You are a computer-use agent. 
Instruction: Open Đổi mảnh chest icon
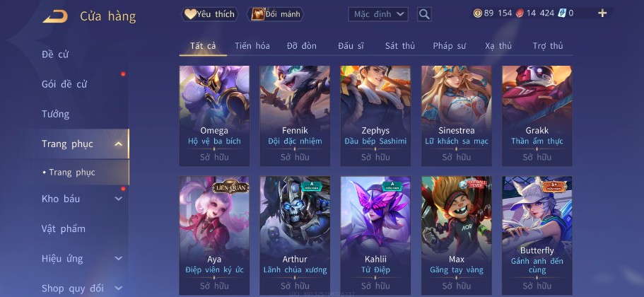tap(258, 14)
